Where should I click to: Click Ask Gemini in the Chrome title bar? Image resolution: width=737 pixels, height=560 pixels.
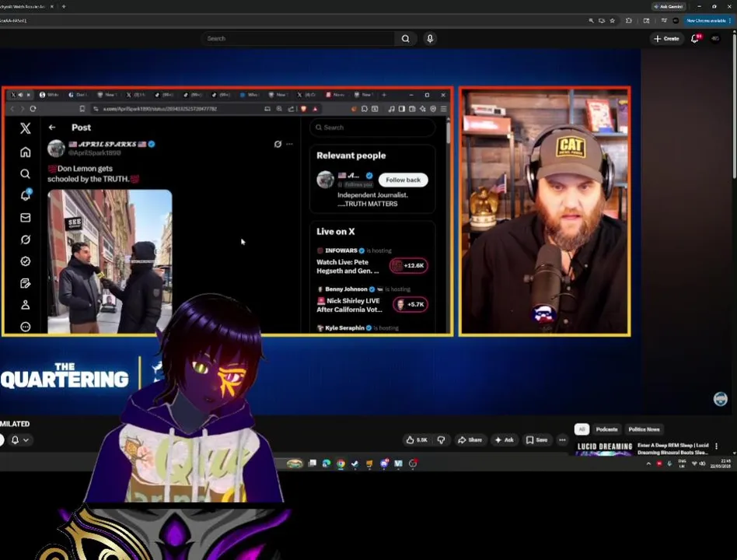[669, 6]
